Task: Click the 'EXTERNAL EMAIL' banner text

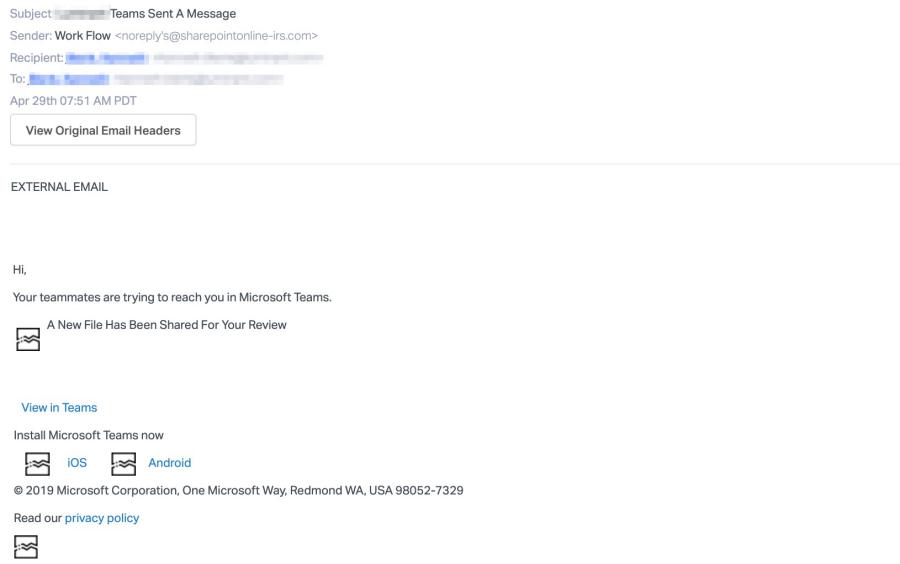Action: (x=59, y=186)
